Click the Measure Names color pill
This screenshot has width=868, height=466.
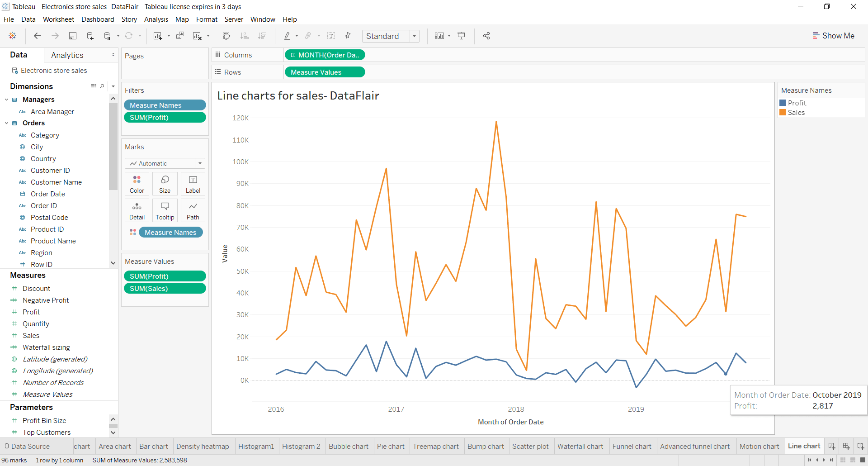click(x=170, y=233)
